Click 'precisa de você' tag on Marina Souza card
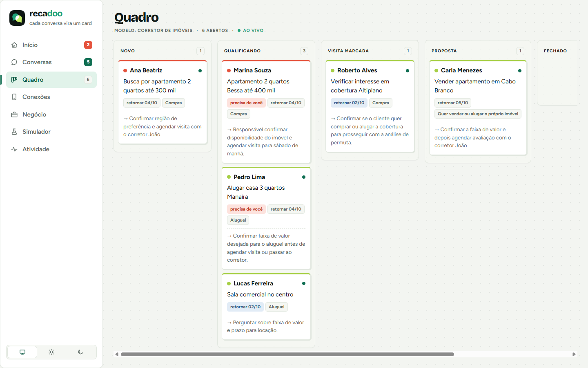The height and width of the screenshot is (368, 588). coord(246,103)
